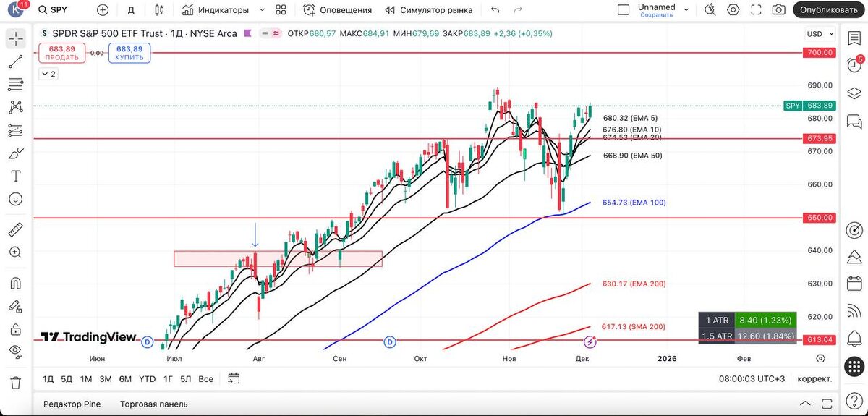
Task: Switch to the YTD range
Action: (x=147, y=379)
